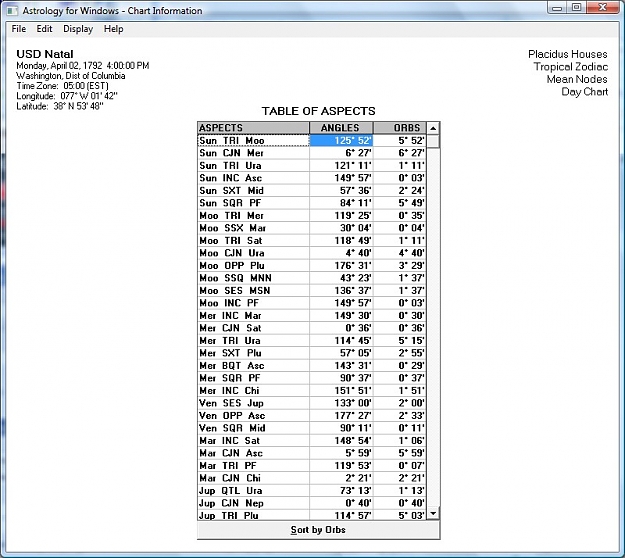
Task: Open the Display menu
Action: click(x=78, y=29)
